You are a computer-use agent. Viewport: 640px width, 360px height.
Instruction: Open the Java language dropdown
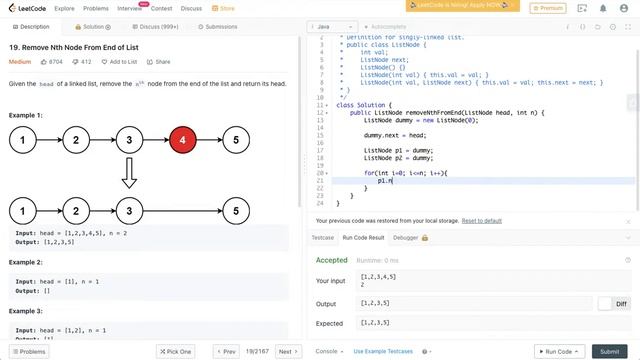point(332,27)
